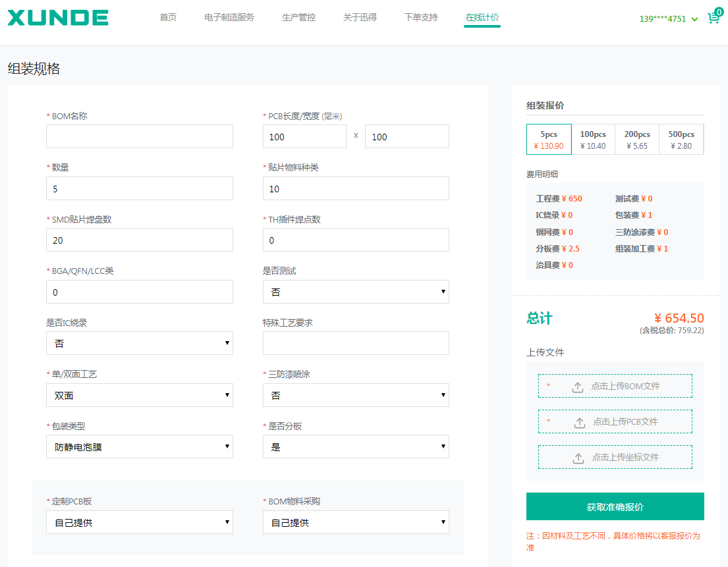The image size is (728, 567).
Task: Click the 特殊工艺要求 text field
Action: pyautogui.click(x=356, y=343)
